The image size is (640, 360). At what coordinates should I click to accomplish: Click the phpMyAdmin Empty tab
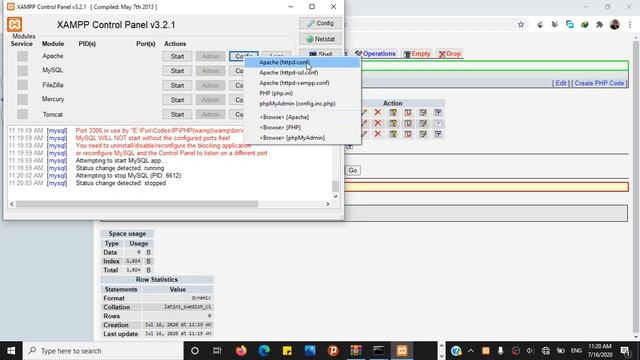[x=417, y=53]
